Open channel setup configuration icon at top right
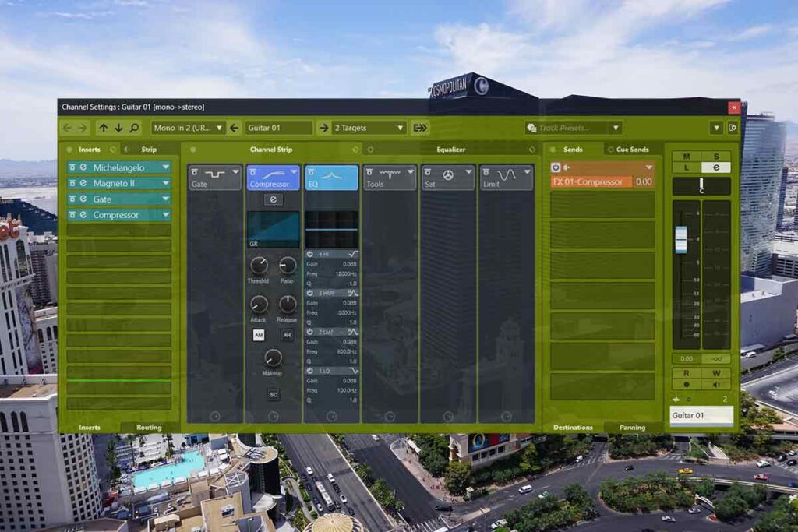Viewport: 798px width, 532px height. [x=733, y=128]
